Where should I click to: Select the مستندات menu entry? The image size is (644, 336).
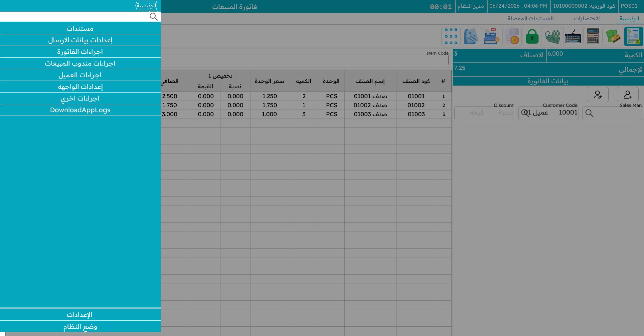click(x=80, y=28)
